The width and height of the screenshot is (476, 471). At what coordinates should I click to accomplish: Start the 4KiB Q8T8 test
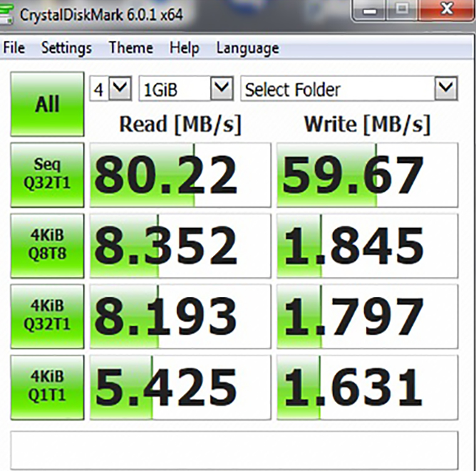click(47, 246)
